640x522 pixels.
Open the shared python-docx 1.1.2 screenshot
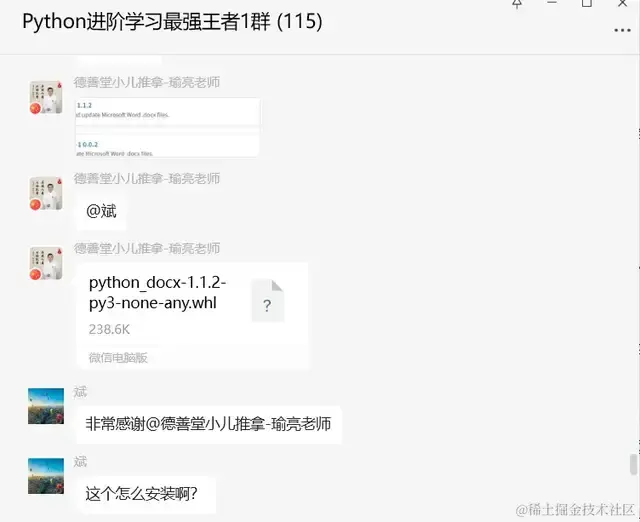tap(167, 127)
